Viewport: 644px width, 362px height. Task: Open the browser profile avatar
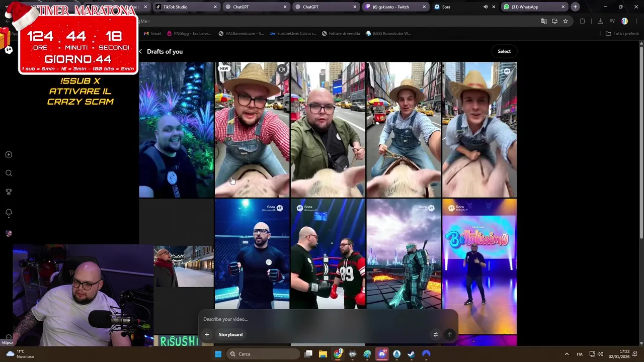pos(624,21)
